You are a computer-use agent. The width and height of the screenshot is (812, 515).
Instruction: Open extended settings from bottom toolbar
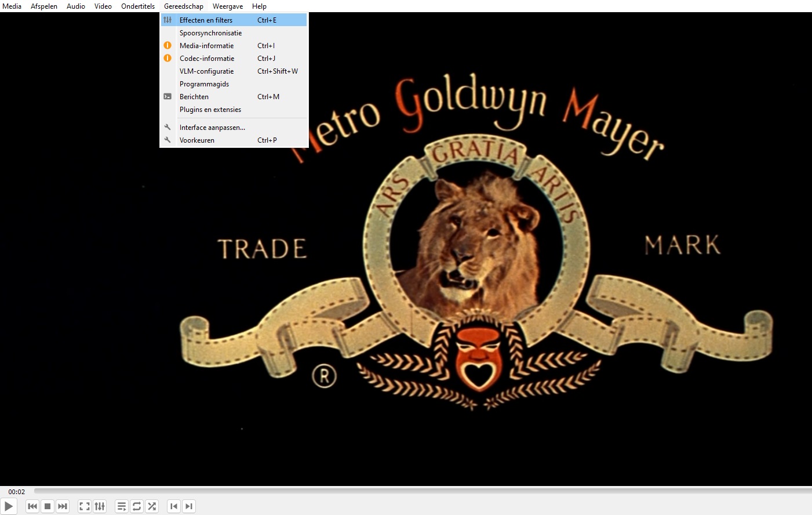[x=100, y=506]
